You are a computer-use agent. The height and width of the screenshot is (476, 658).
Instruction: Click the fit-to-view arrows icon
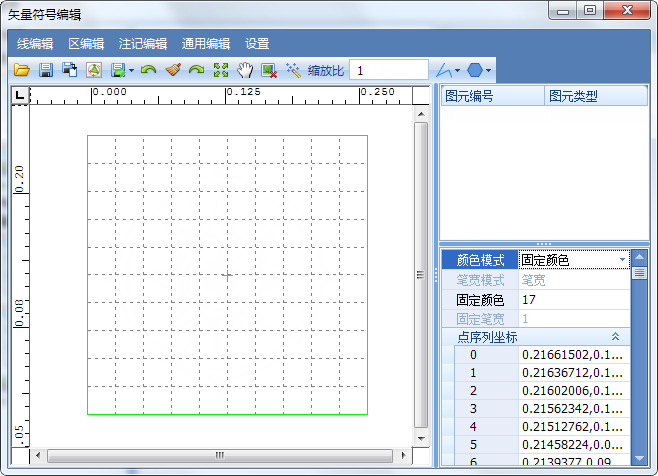pyautogui.click(x=221, y=71)
